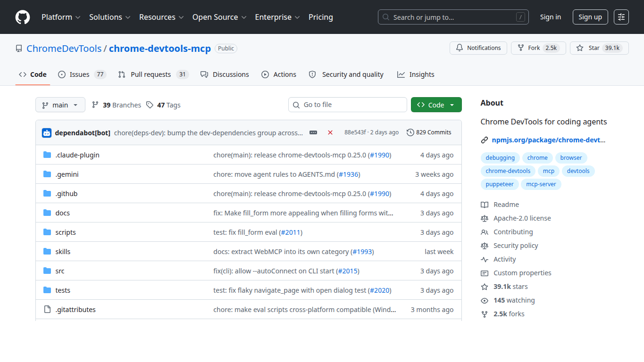
Task: Select the Code tab
Action: pyautogui.click(x=33, y=74)
